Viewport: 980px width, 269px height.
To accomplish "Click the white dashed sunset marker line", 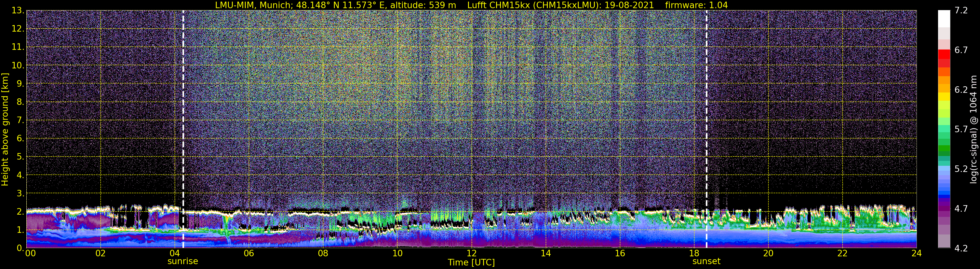I will pos(706,129).
